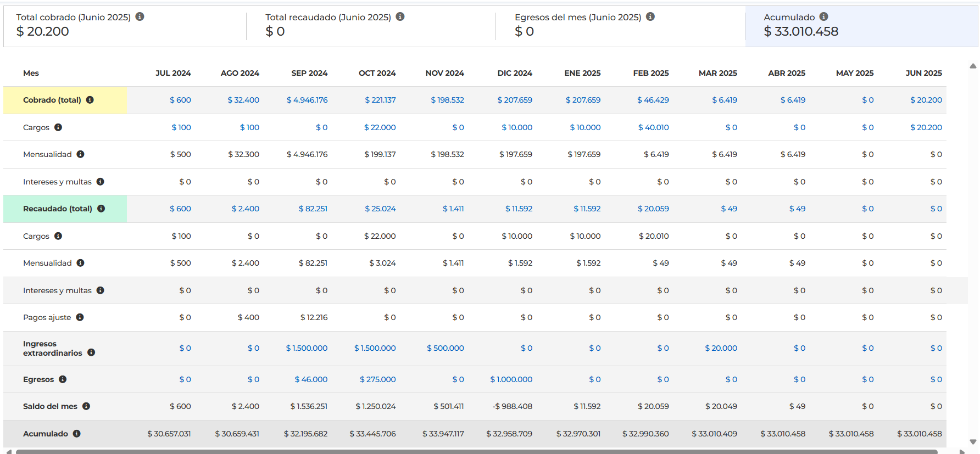The width and height of the screenshot is (980, 454).
Task: Select the JUN 2025 column header
Action: (923, 73)
